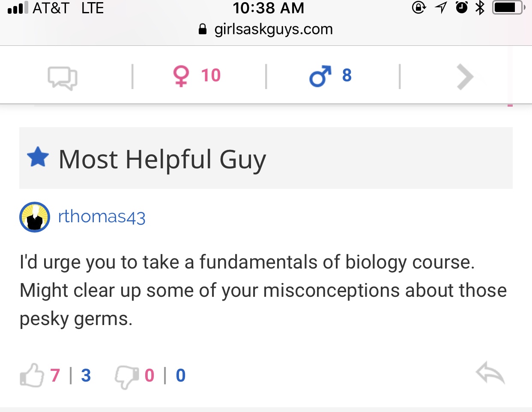Screen dimensions: 532x412
Task: Click the pink 0 downvote count
Action: click(149, 376)
